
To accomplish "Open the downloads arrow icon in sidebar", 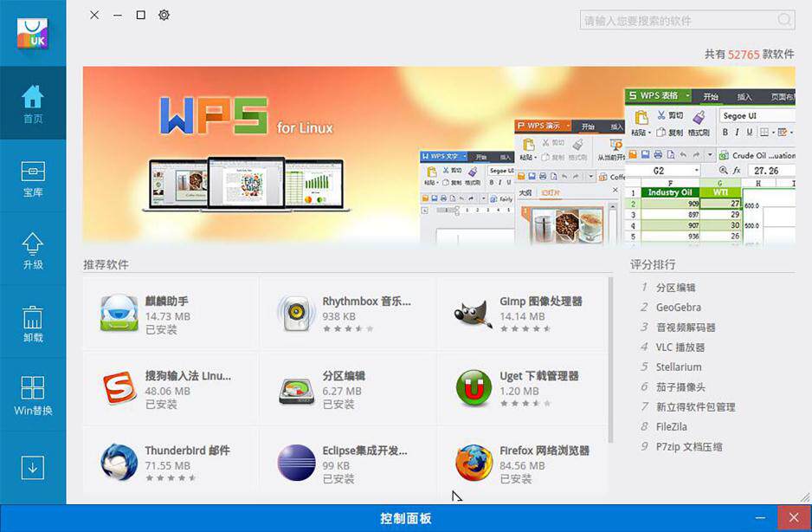I will [33, 468].
